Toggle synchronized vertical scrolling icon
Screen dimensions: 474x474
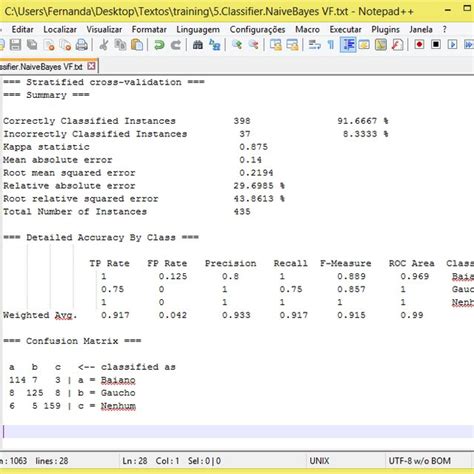pyautogui.click(x=276, y=45)
